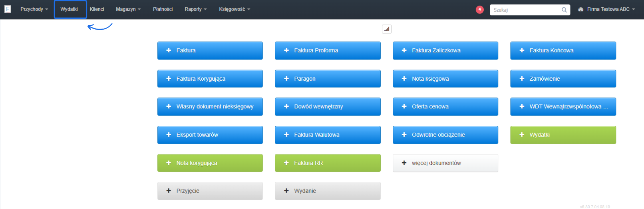Click the green Wydatki button
Screen dimensions: 644x209
point(563,135)
